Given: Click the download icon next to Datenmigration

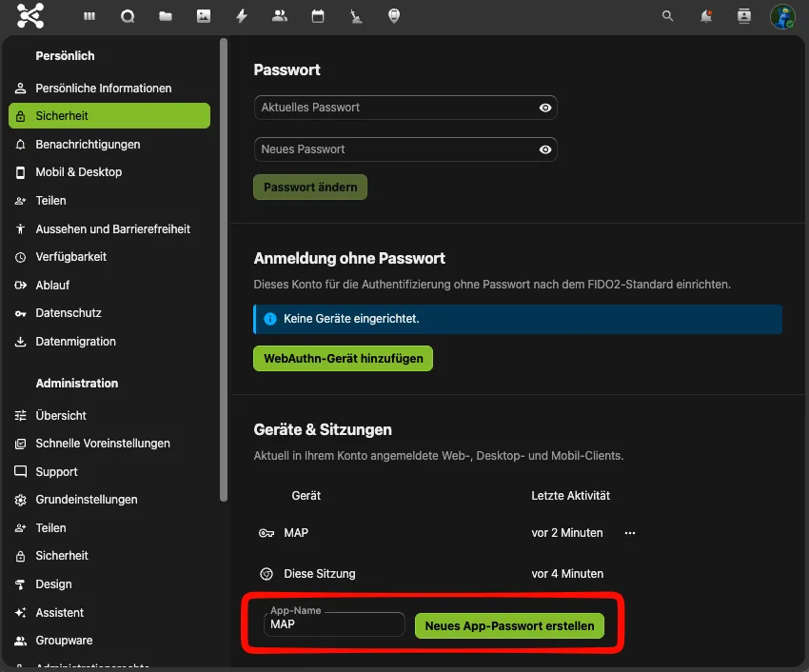Looking at the screenshot, I should pos(21,342).
